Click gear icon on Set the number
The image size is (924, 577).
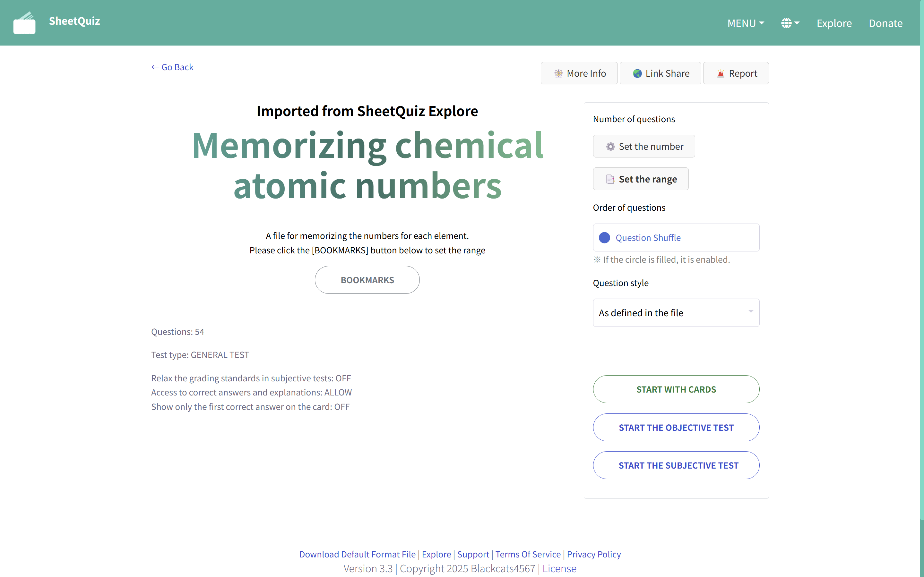point(610,147)
